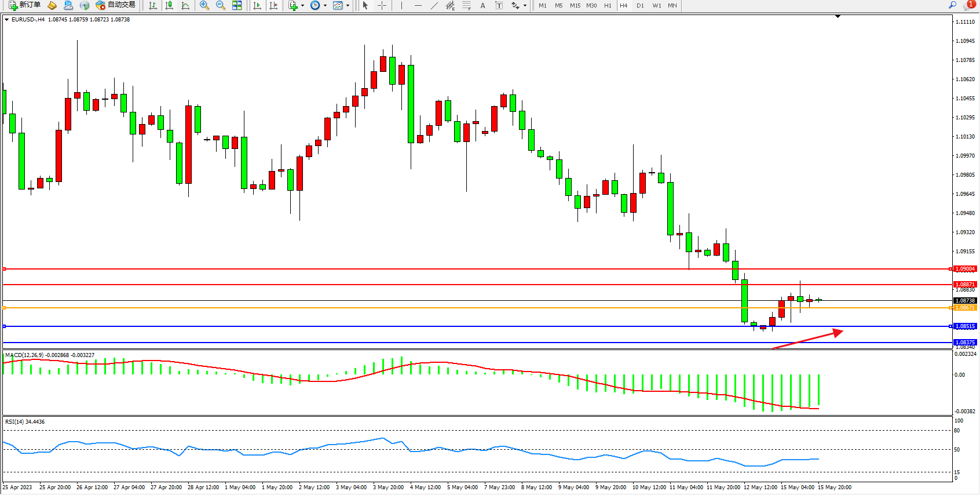Toggle AutoTrading (自动交易) button
The width and height of the screenshot is (980, 495).
[x=116, y=5]
